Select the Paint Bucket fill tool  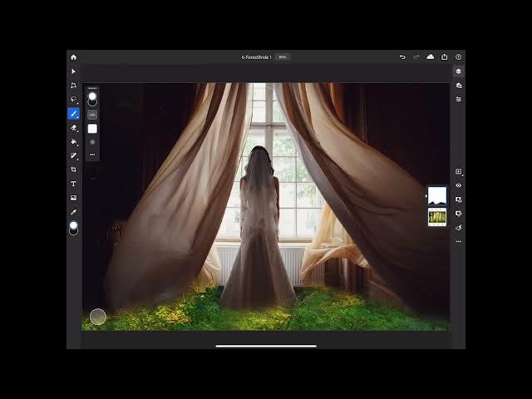(73, 141)
